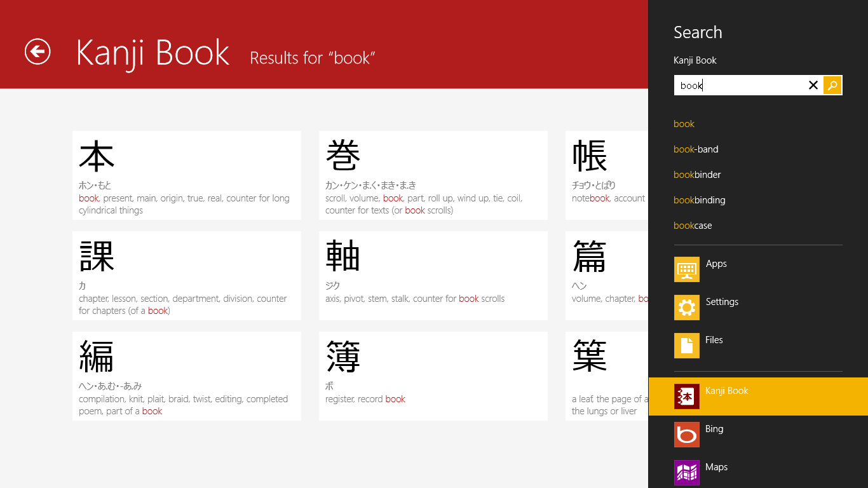Open the Kanji Book app icon
The image size is (868, 488).
[687, 396]
